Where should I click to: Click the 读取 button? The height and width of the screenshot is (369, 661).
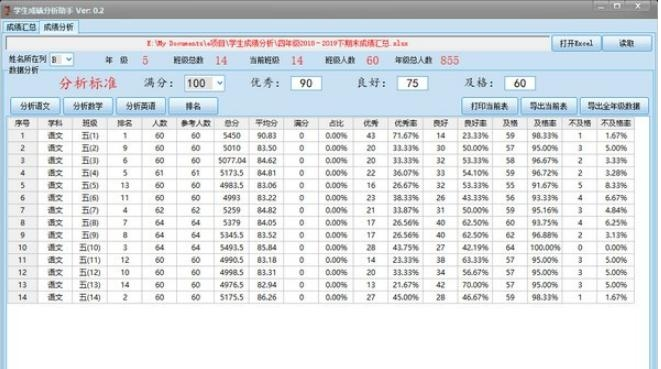pos(626,43)
